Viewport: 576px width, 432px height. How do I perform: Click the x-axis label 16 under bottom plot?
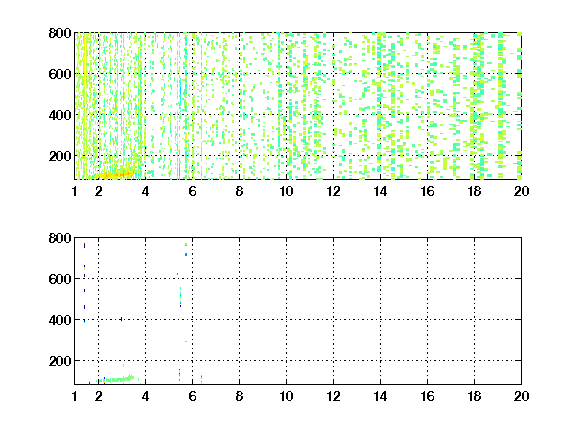(x=427, y=396)
